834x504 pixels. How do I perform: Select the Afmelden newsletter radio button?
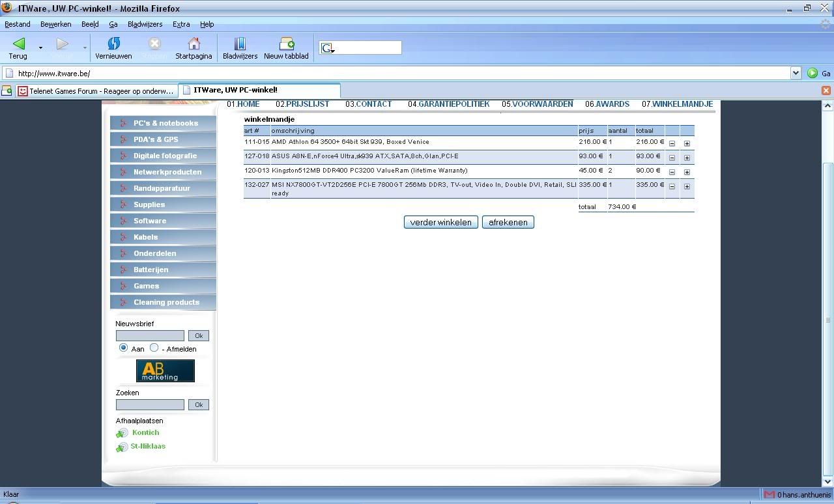coord(154,348)
